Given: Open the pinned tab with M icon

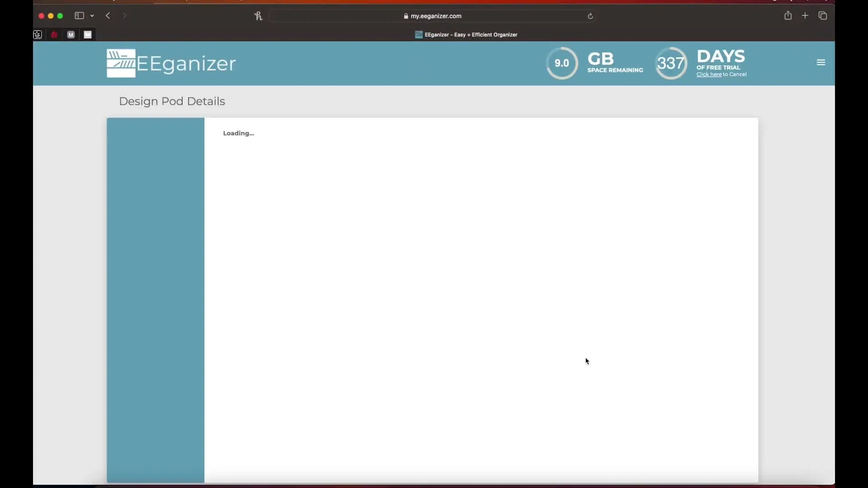Looking at the screenshot, I should tap(71, 35).
